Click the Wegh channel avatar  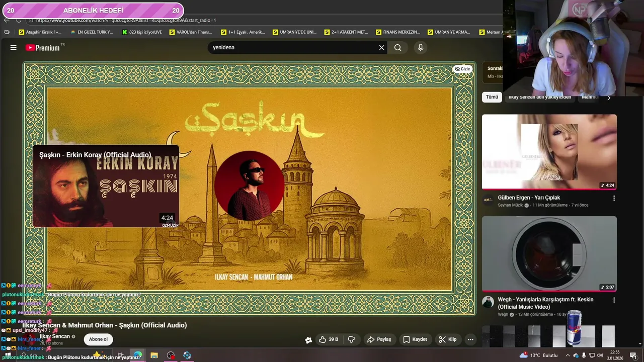point(488,302)
